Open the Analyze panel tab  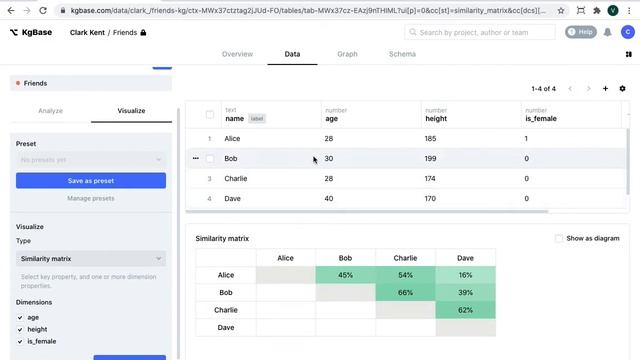[51, 111]
